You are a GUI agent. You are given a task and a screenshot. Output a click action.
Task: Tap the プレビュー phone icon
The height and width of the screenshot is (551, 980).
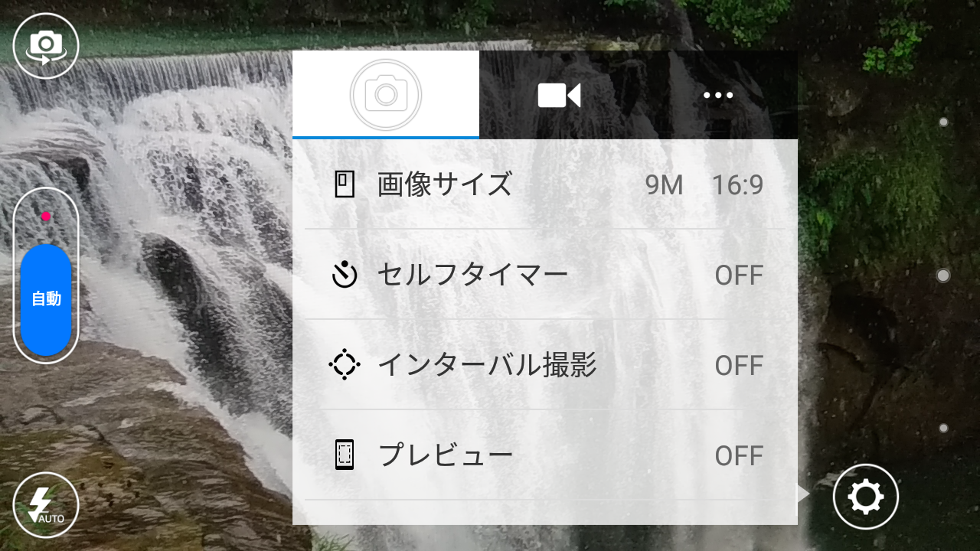point(345,455)
